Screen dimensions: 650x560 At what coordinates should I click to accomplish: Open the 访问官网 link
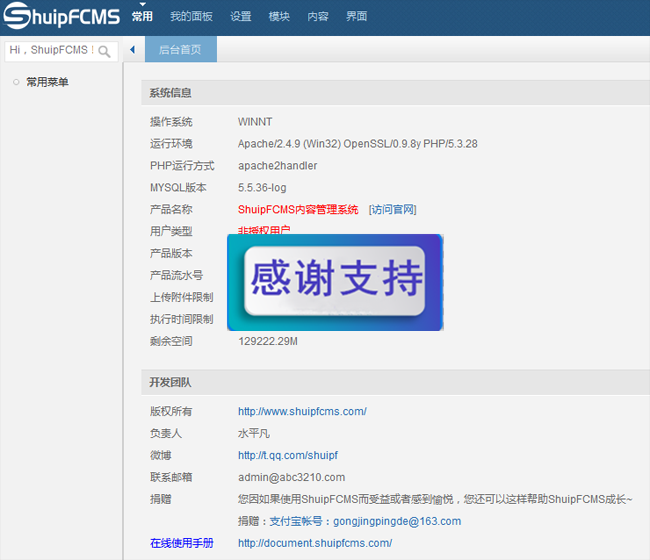point(393,209)
